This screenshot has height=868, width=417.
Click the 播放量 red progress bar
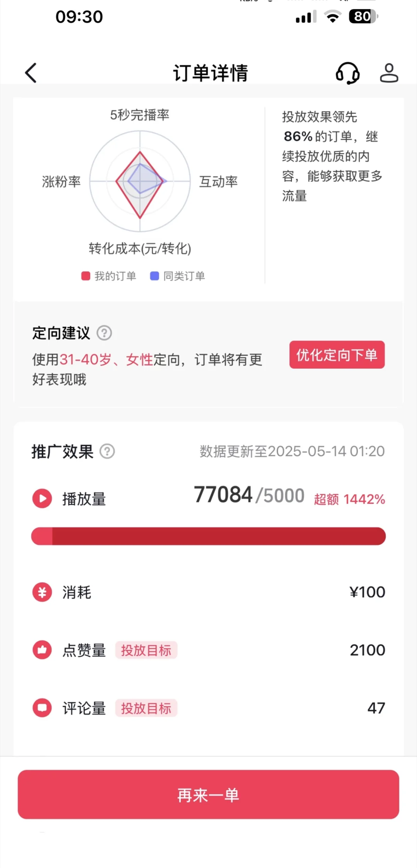pyautogui.click(x=208, y=536)
